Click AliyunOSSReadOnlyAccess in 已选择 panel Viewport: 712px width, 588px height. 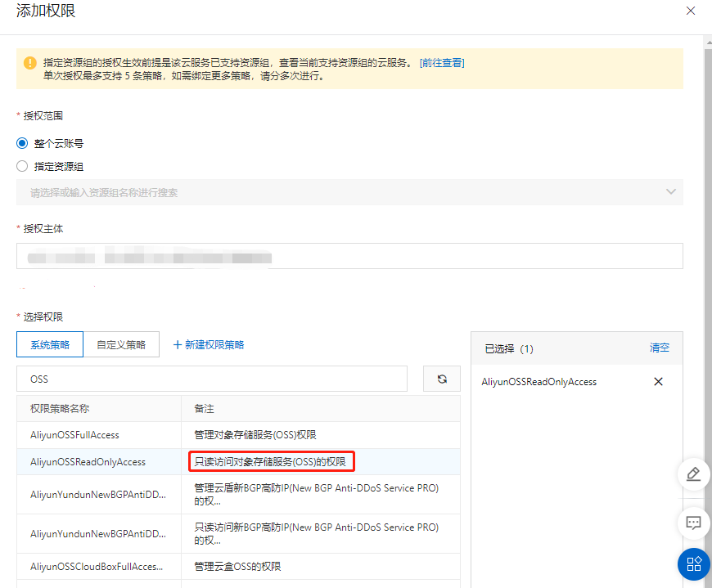539,382
